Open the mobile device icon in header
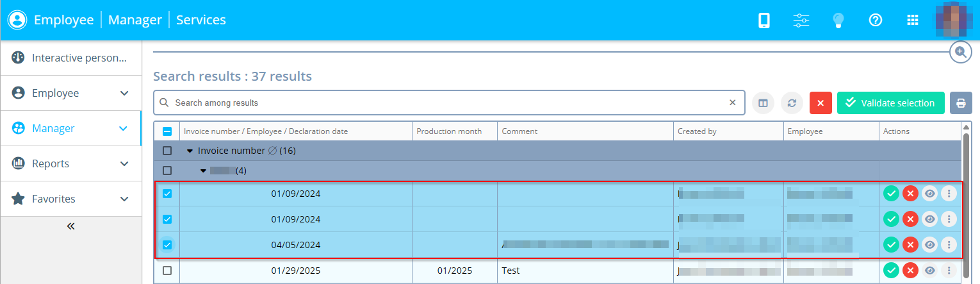This screenshot has height=284, width=980. point(764,21)
